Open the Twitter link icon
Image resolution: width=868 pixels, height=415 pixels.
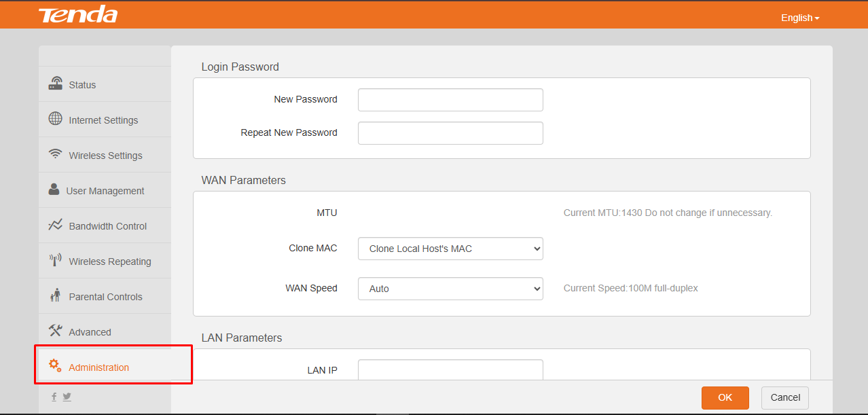(67, 397)
